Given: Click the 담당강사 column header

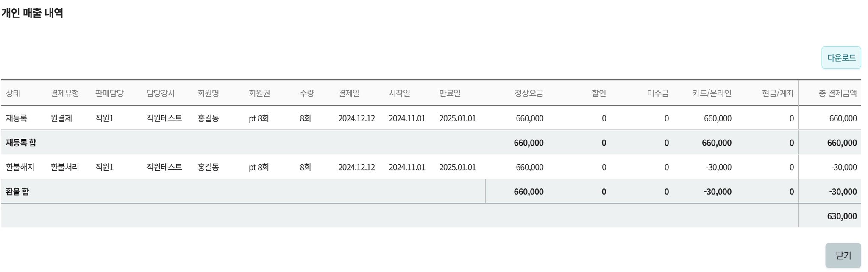Looking at the screenshot, I should click(161, 93).
